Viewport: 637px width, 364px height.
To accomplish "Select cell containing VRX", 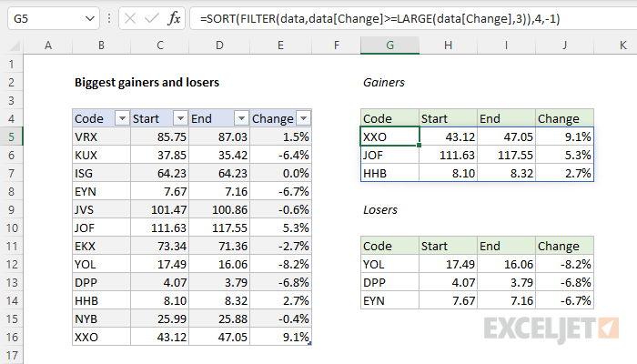I will point(101,136).
